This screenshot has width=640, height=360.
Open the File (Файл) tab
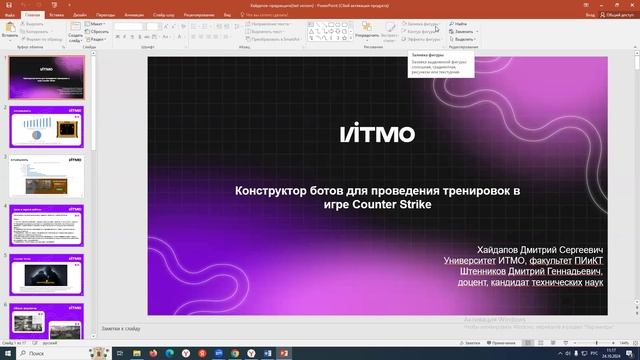(9, 15)
